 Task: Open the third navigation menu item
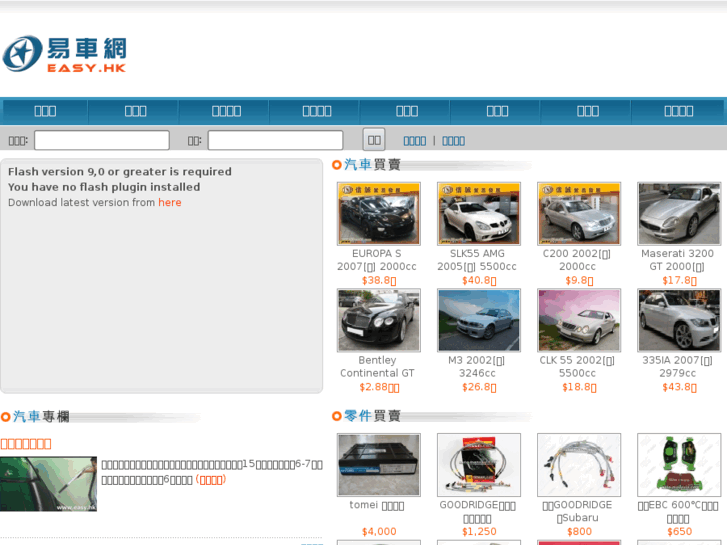[x=226, y=111]
